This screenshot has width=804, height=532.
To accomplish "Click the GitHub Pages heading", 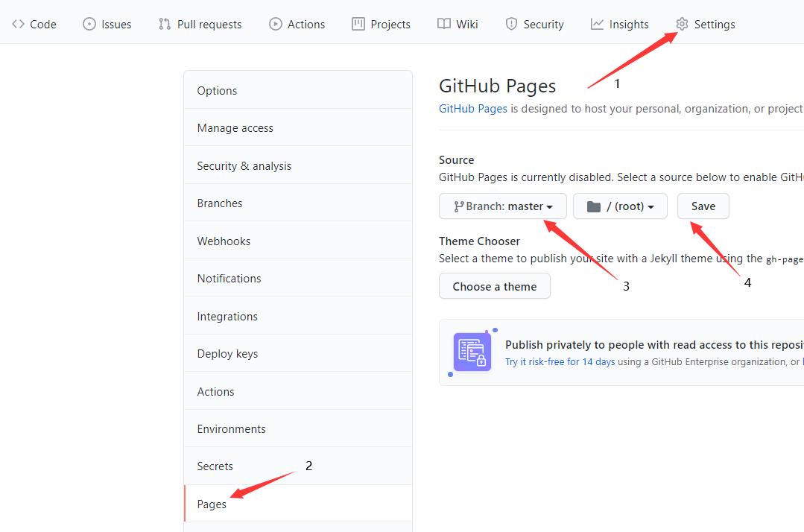I will (x=497, y=86).
